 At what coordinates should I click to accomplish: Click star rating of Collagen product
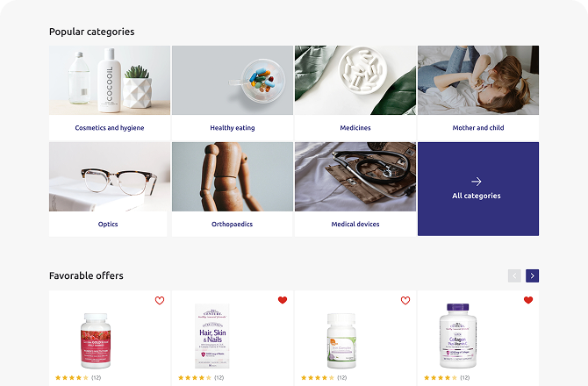point(441,378)
